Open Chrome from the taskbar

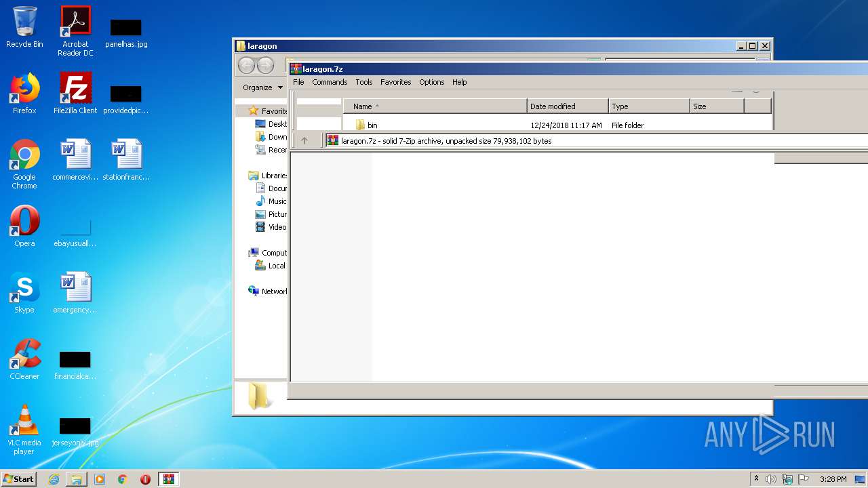(123, 479)
